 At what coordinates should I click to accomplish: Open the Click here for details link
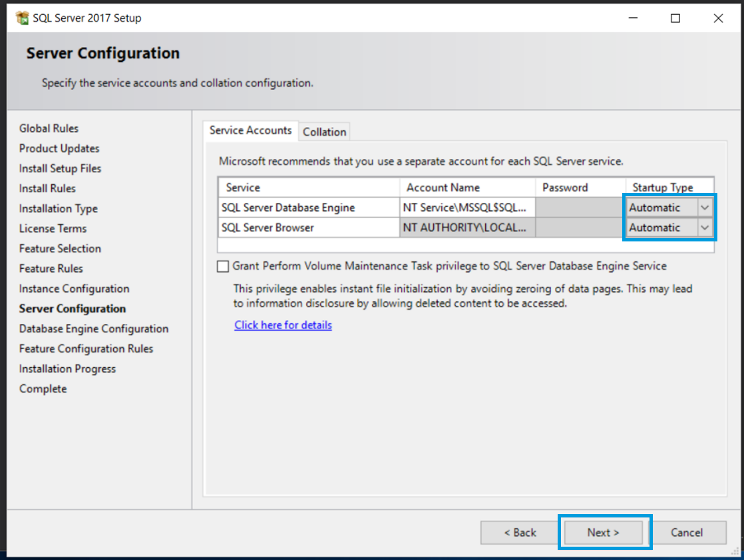[283, 325]
